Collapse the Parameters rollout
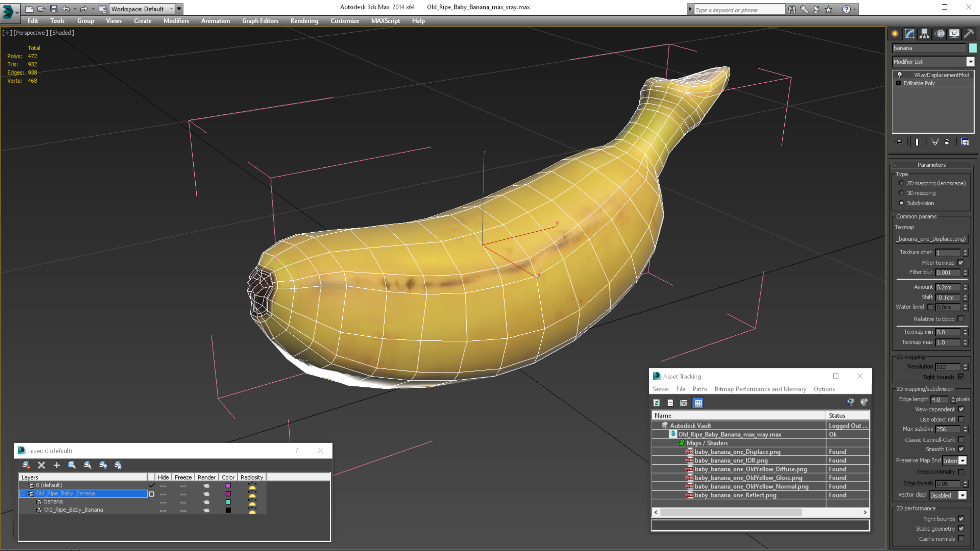980x551 pixels. tap(931, 165)
